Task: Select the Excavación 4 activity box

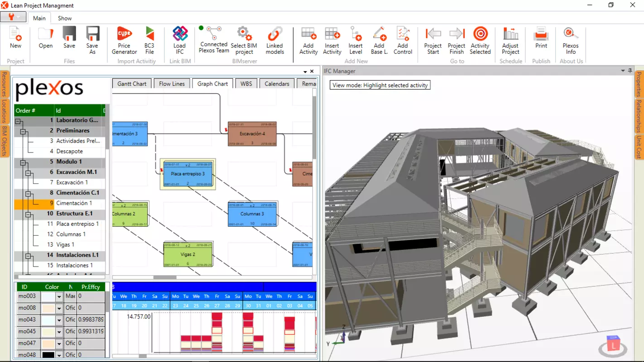Action: (252, 133)
